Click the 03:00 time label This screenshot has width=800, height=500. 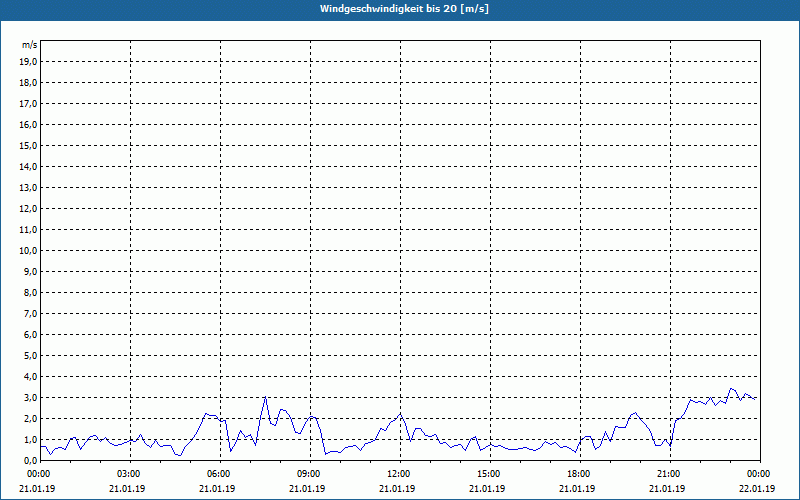click(x=131, y=474)
